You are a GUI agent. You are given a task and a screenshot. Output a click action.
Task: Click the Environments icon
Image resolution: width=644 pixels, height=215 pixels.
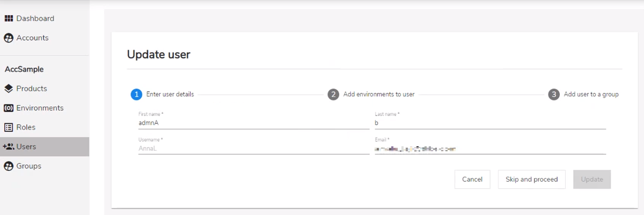tap(9, 108)
